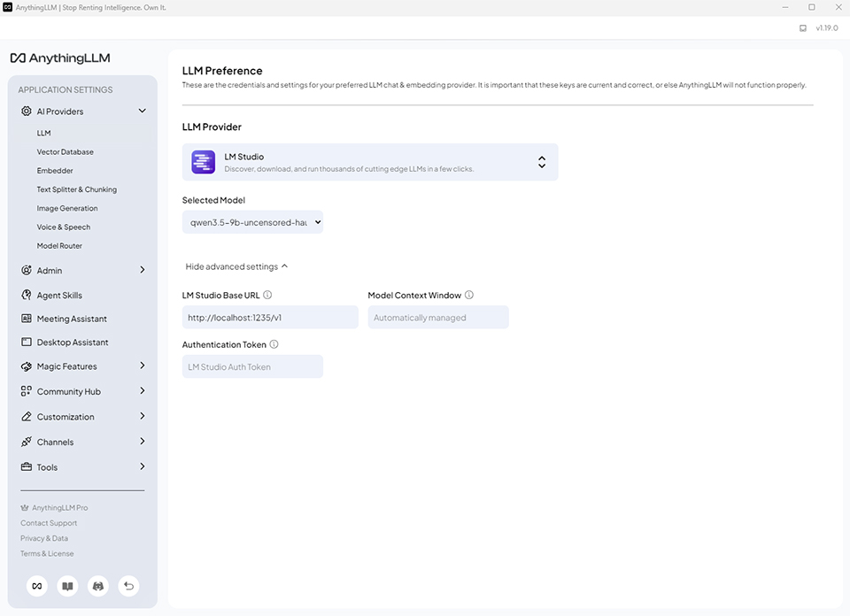Screen dimensions: 850x616
Task: Click Hide advanced settings
Action: (x=236, y=266)
